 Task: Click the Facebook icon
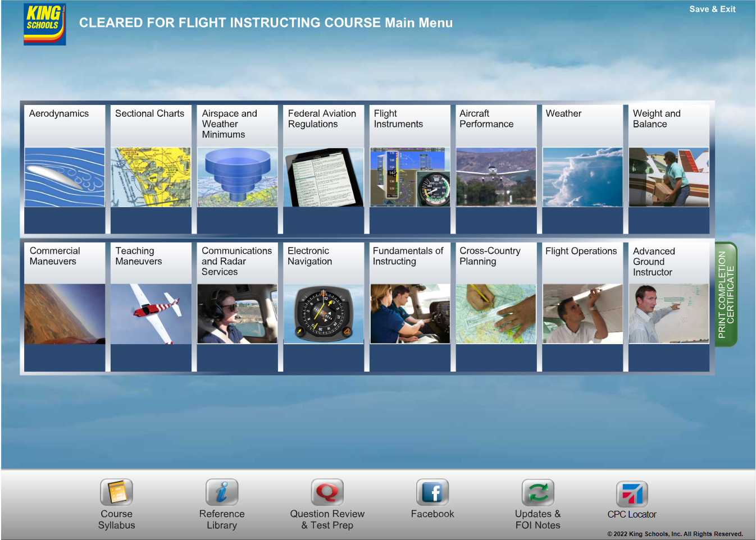[x=432, y=493]
